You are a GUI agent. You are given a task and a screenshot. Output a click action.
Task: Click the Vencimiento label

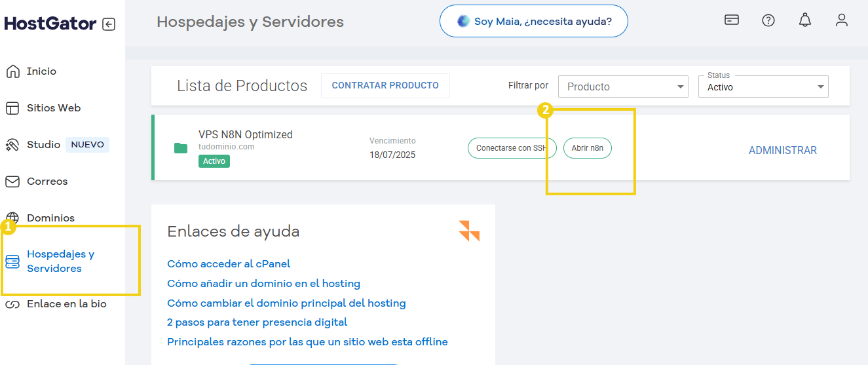[x=392, y=141]
